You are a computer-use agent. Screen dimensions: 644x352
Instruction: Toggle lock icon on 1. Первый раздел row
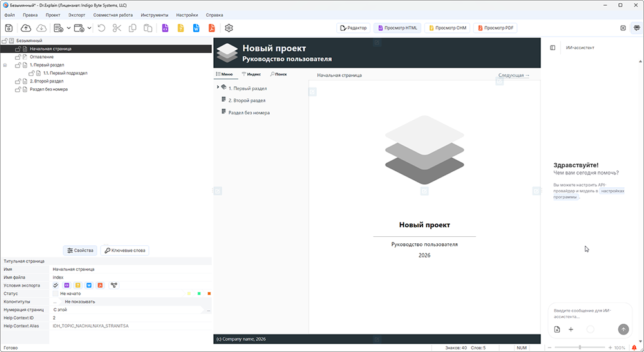[18, 65]
